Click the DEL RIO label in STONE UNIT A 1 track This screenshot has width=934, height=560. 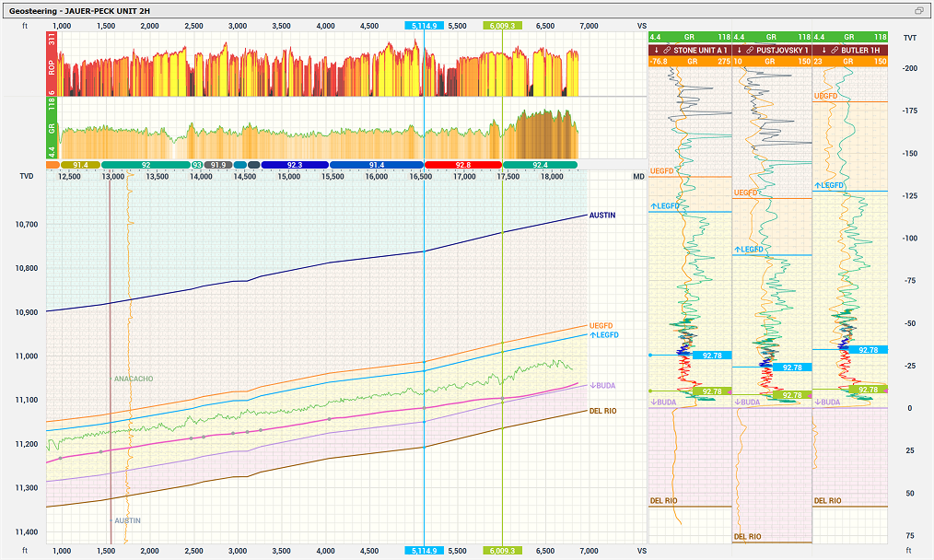[663, 500]
